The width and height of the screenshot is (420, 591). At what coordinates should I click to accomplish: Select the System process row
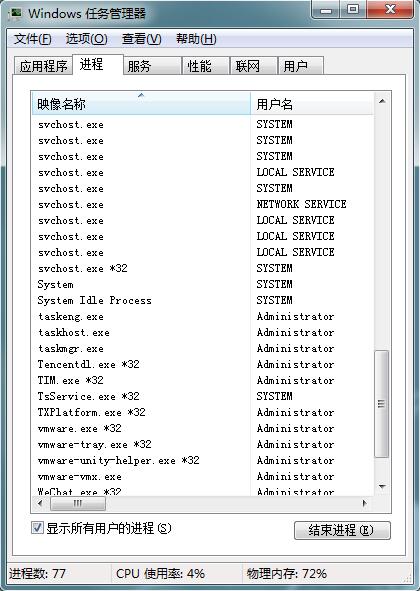coord(202,284)
